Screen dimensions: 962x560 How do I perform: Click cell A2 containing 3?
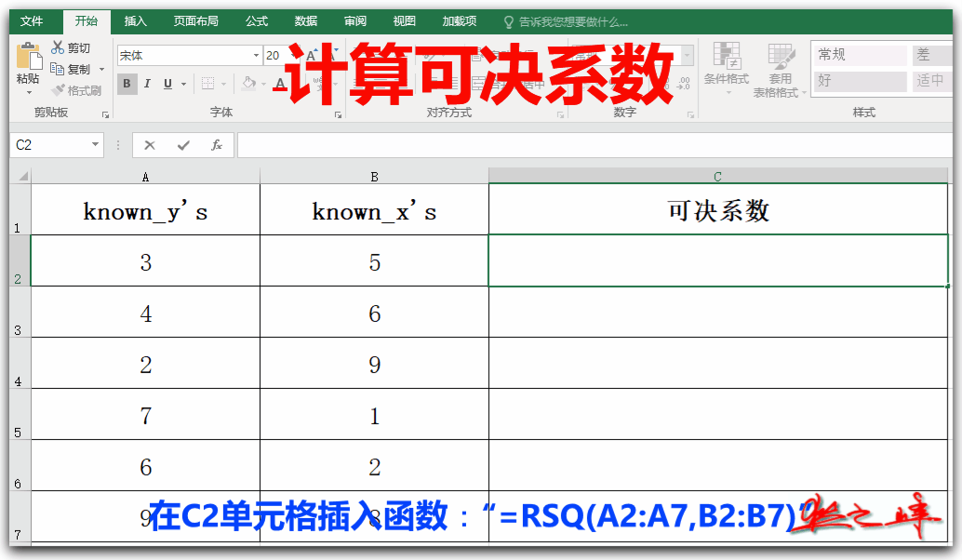145,260
